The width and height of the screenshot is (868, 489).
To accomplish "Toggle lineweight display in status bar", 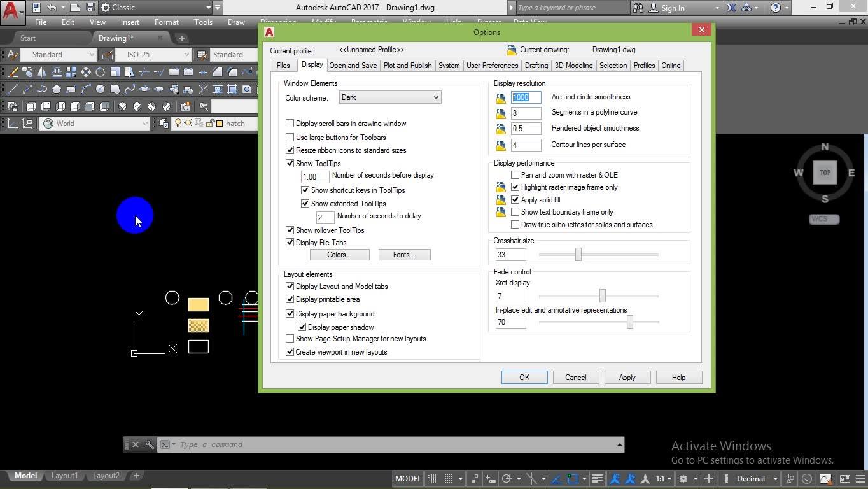I will pos(597,479).
